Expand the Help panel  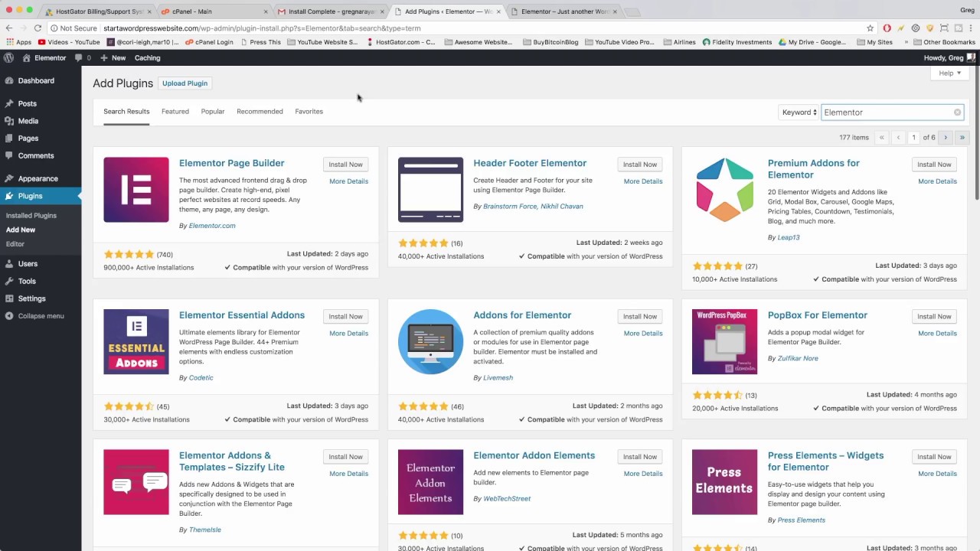click(x=949, y=73)
